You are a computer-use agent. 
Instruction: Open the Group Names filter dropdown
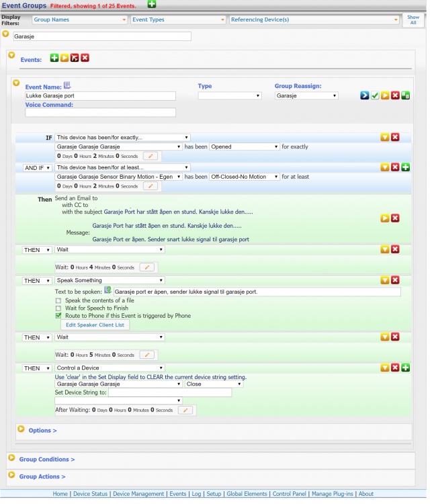79,19
